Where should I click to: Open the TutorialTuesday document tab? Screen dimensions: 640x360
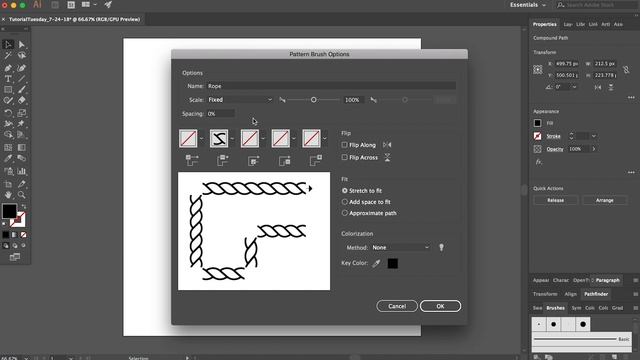click(x=74, y=19)
